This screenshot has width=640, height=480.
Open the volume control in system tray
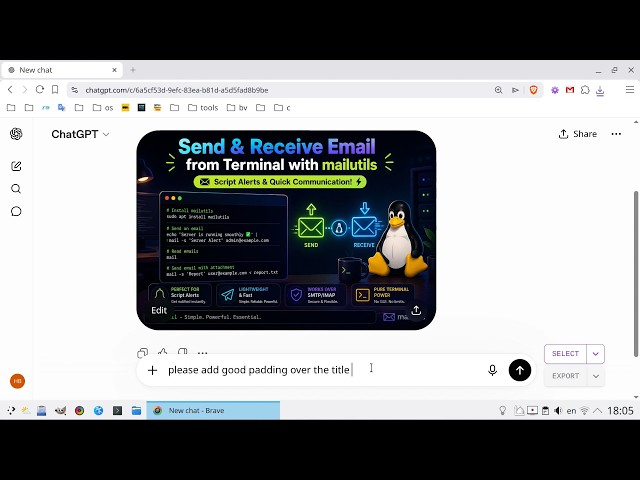[558, 411]
